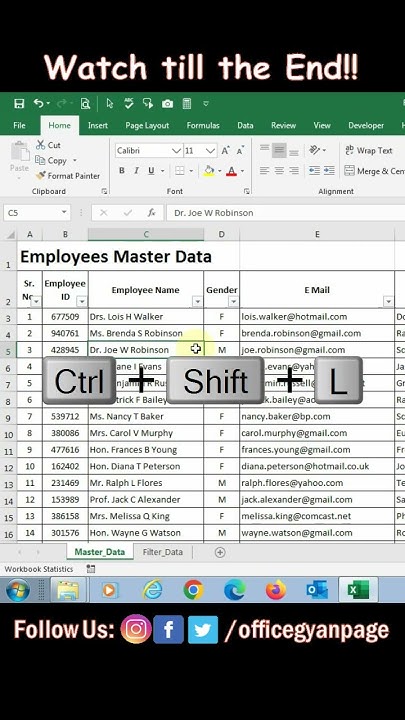Viewport: 405px width, 720px height.
Task: Open Chrome from the taskbar
Action: [193, 590]
